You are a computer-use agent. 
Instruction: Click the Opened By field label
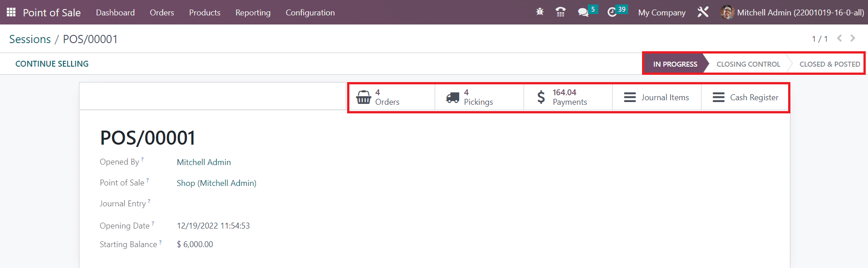119,162
